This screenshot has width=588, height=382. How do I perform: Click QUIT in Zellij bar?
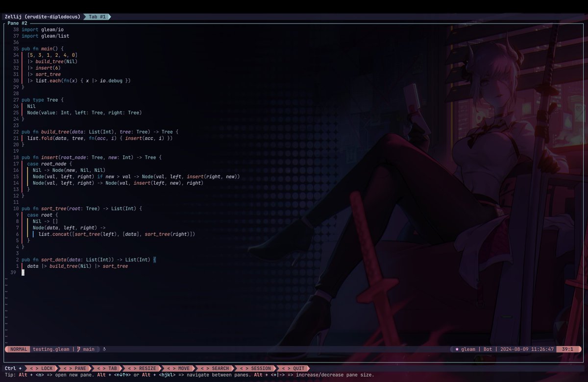(293, 368)
